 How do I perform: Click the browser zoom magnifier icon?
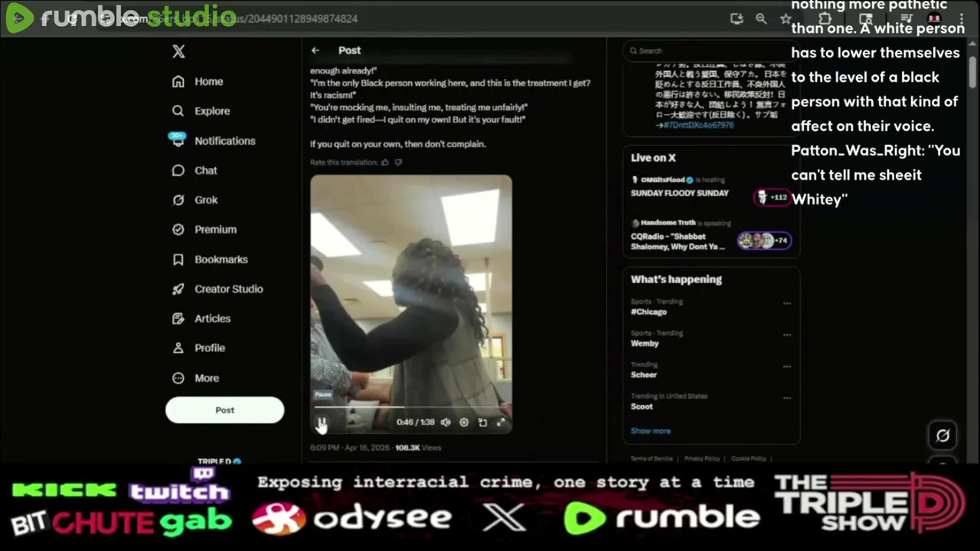761,18
